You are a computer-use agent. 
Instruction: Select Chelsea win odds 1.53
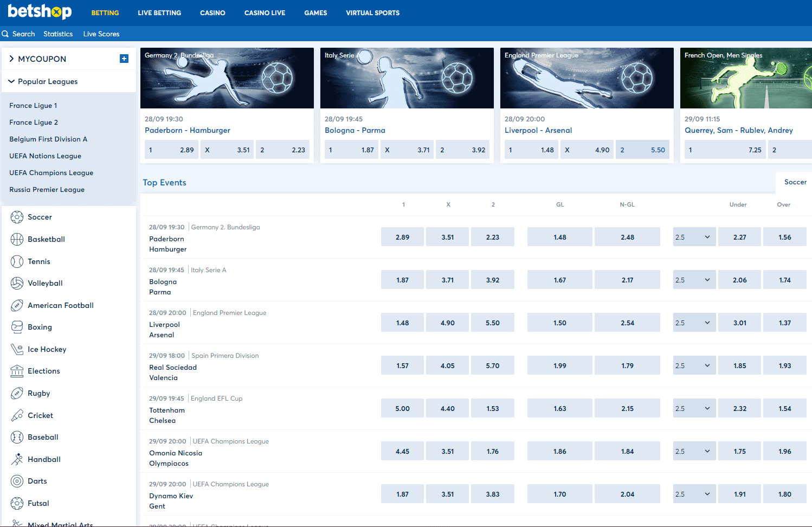(x=493, y=408)
